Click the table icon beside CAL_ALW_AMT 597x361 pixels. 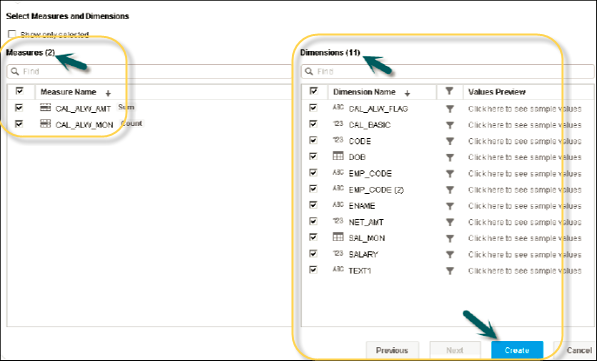(45, 108)
